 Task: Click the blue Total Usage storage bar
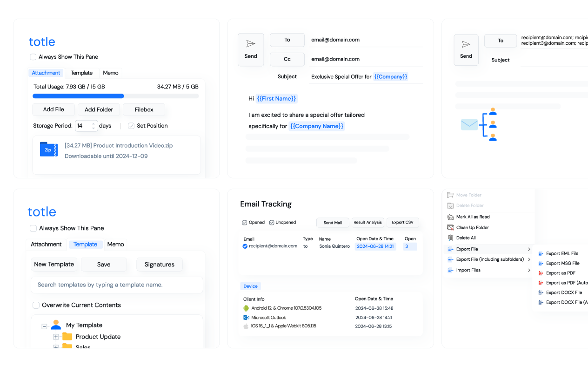(78, 96)
